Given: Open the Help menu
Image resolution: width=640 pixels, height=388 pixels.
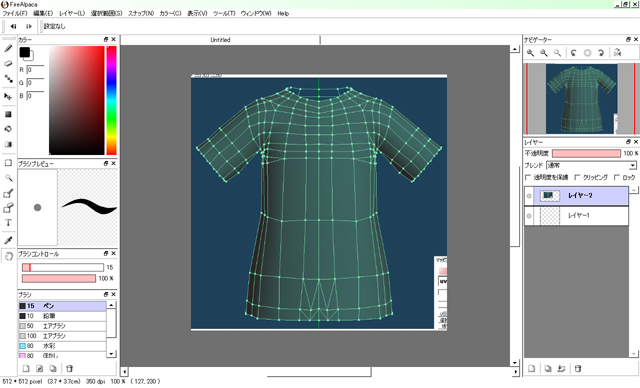Looking at the screenshot, I should click(283, 13).
